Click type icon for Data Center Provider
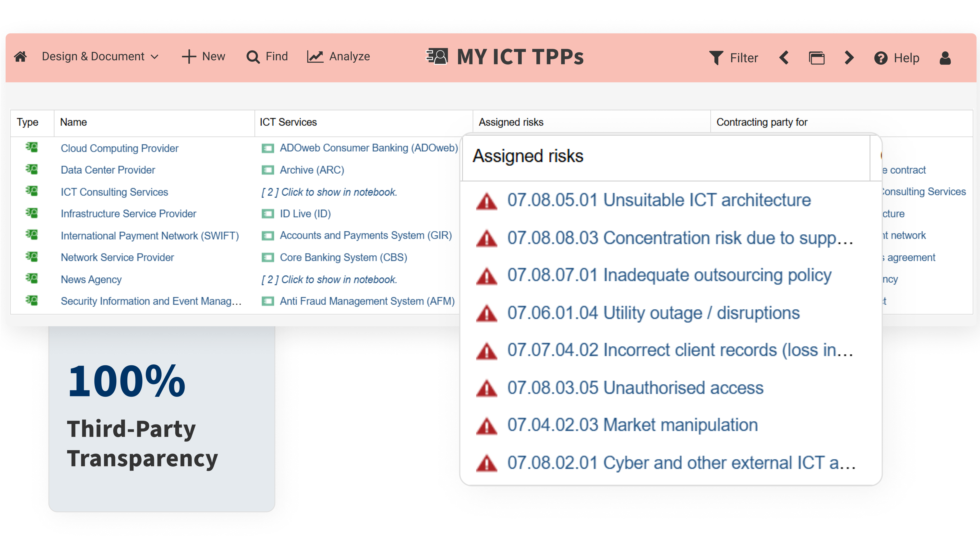This screenshot has width=980, height=552. point(32,169)
